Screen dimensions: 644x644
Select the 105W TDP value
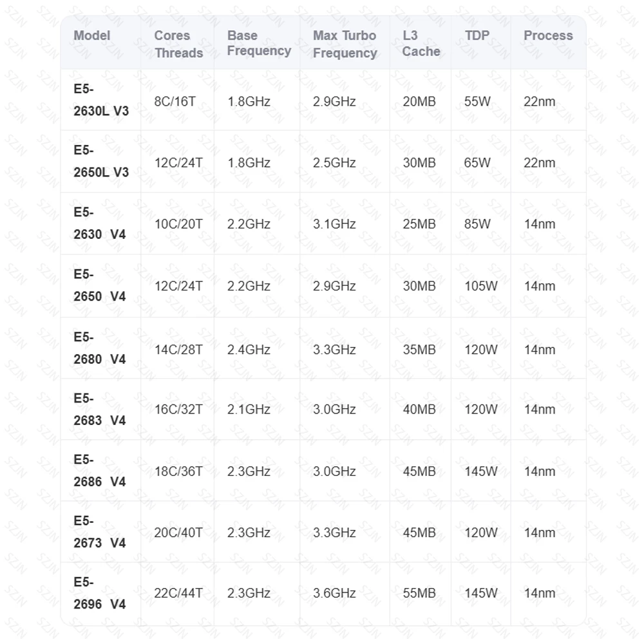point(481,286)
